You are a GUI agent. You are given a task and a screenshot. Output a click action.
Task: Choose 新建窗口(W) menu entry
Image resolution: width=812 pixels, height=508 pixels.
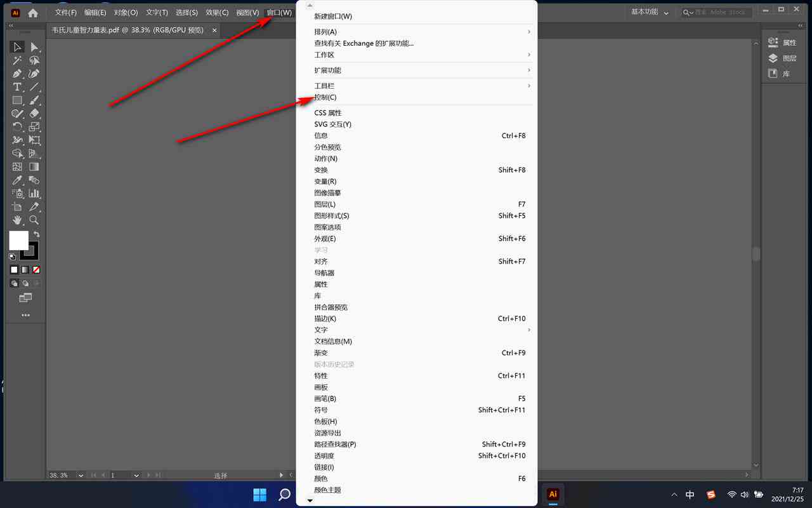pos(417,17)
